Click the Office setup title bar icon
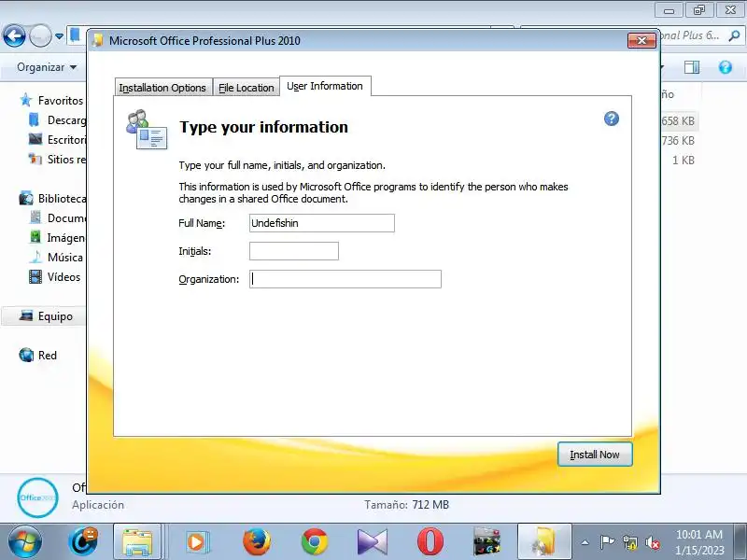 [98, 40]
